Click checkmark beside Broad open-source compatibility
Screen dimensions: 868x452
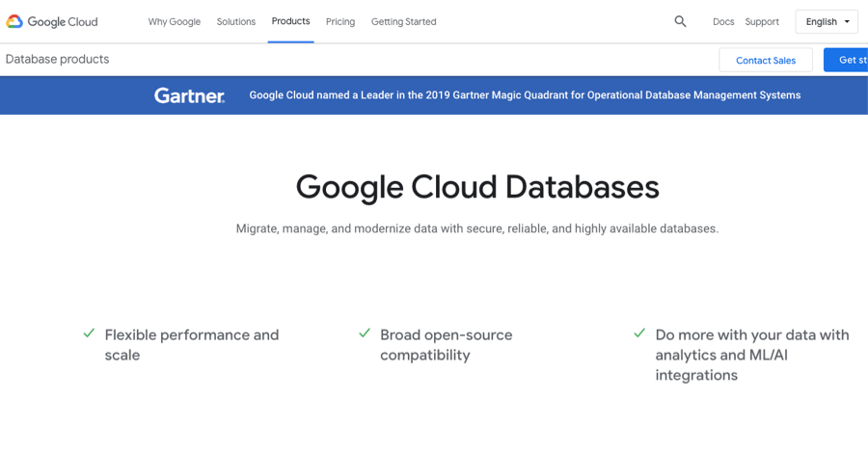pos(365,333)
